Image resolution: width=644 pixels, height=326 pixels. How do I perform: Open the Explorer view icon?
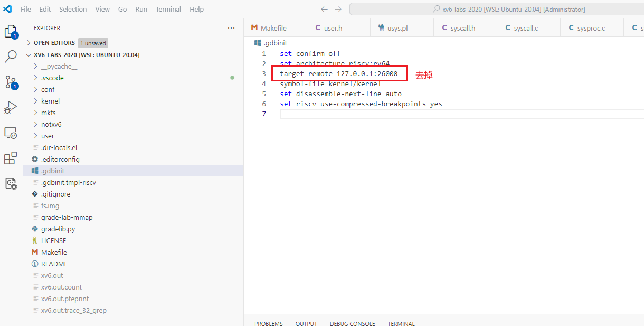(11, 32)
